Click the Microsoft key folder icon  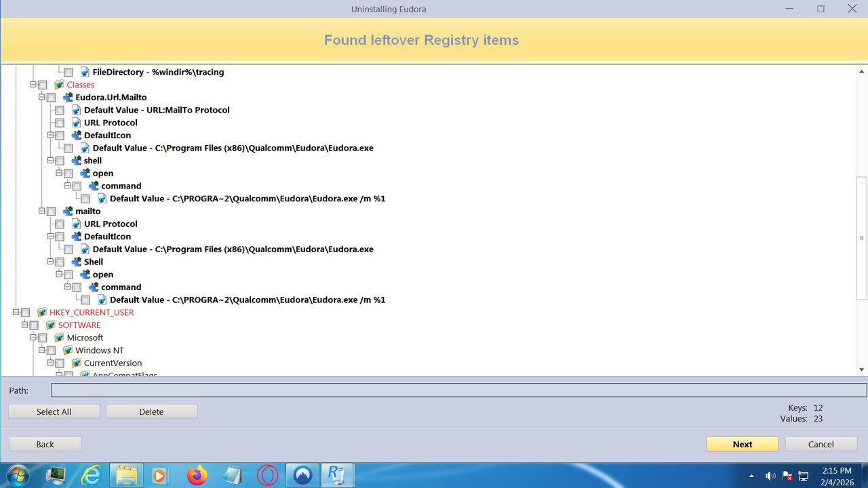coord(59,338)
